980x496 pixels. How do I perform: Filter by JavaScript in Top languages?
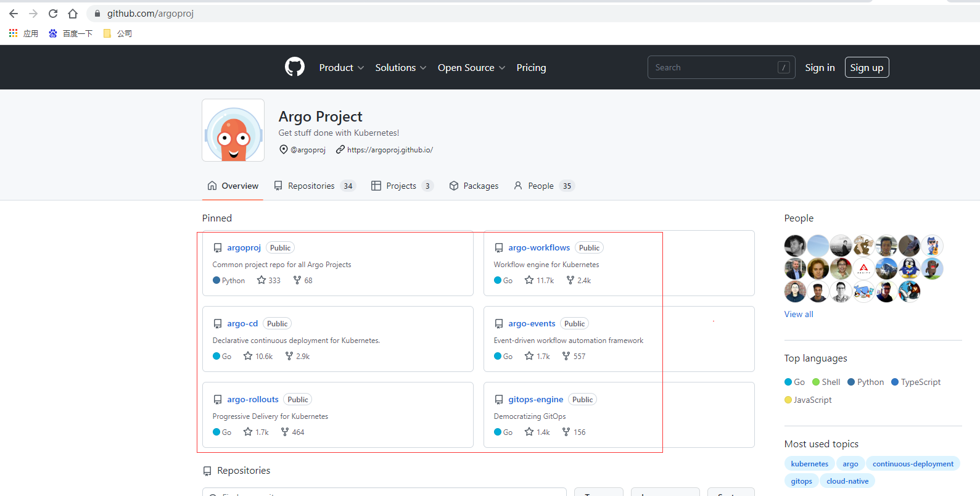click(x=808, y=400)
